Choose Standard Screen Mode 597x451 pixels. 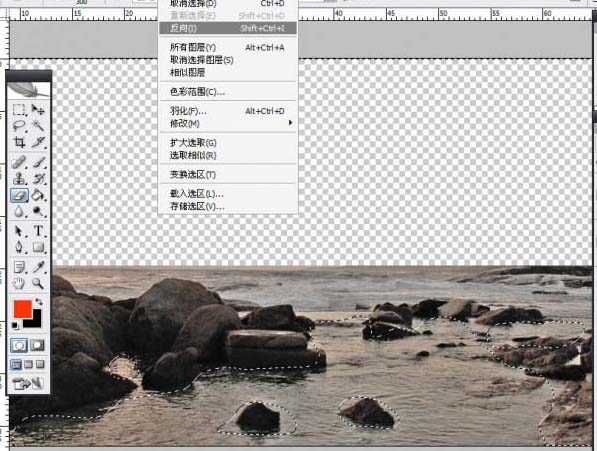coord(16,365)
